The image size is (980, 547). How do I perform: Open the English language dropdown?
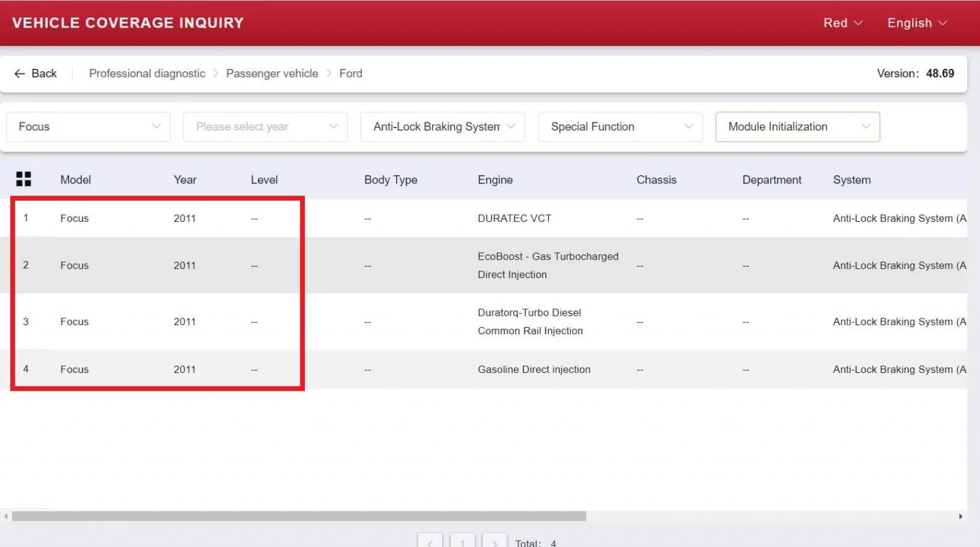click(x=917, y=23)
